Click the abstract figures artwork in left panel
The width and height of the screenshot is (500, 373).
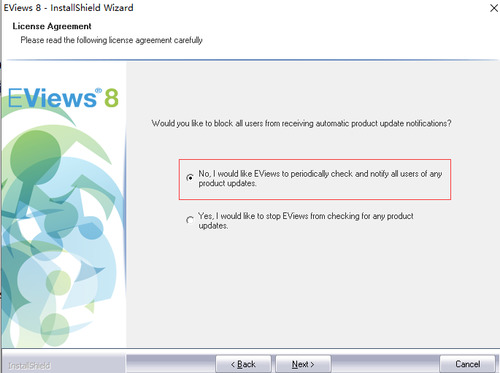pyautogui.click(x=62, y=233)
